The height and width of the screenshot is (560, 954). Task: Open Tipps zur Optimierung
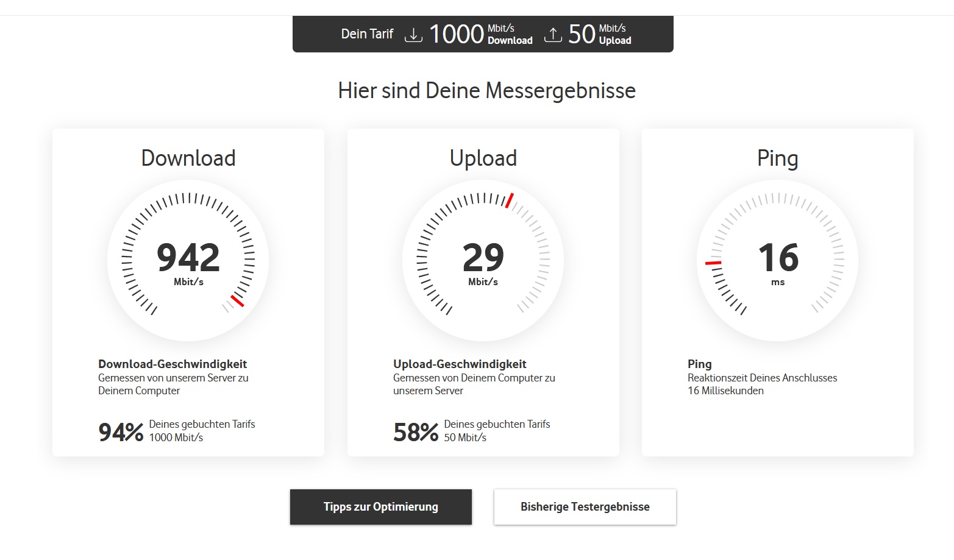[x=380, y=506]
